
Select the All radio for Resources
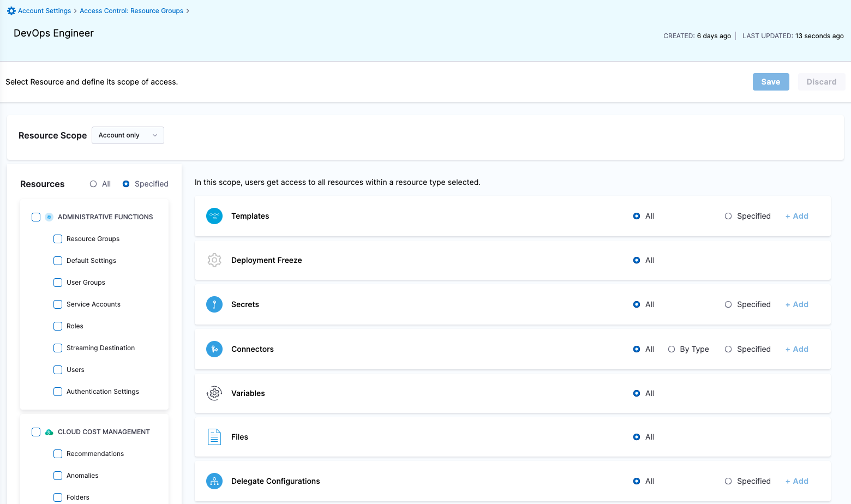pos(93,184)
